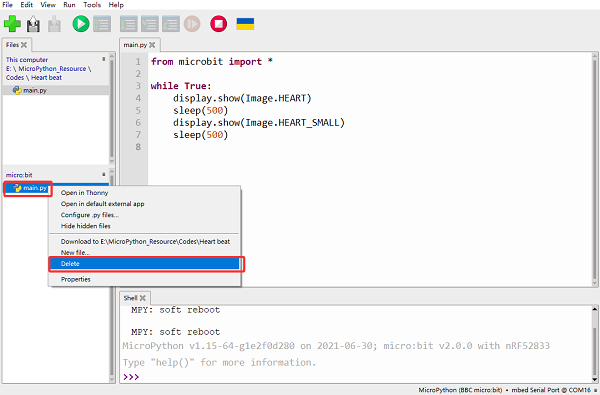This screenshot has height=395, width=600.
Task: Choose New file in context menu
Action: pyautogui.click(x=145, y=253)
